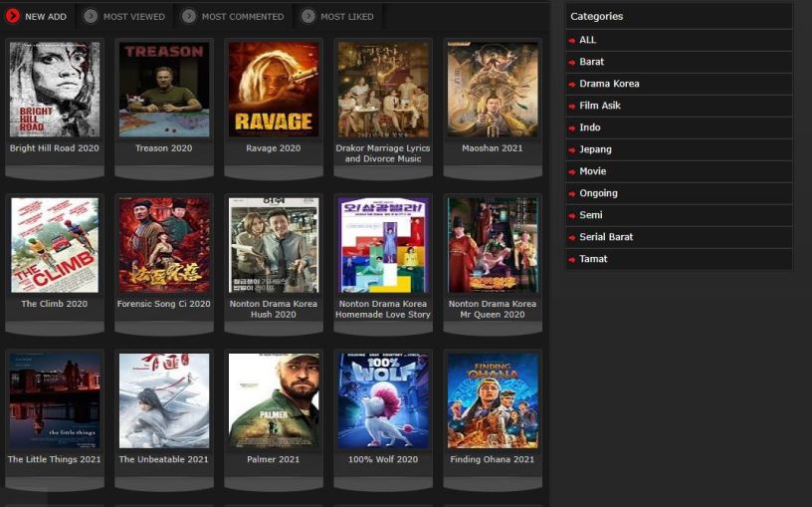Open Marriage Lyrics and Divorce Music poster

(x=383, y=90)
